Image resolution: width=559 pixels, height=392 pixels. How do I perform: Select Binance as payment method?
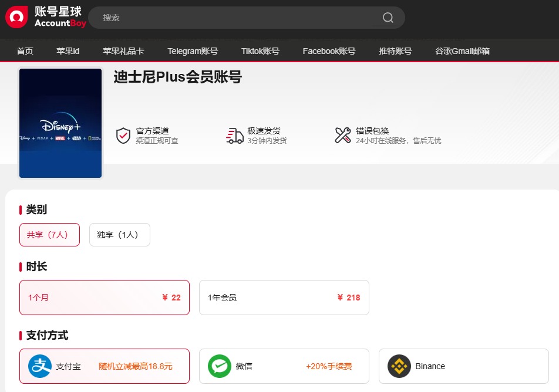pyautogui.click(x=464, y=366)
